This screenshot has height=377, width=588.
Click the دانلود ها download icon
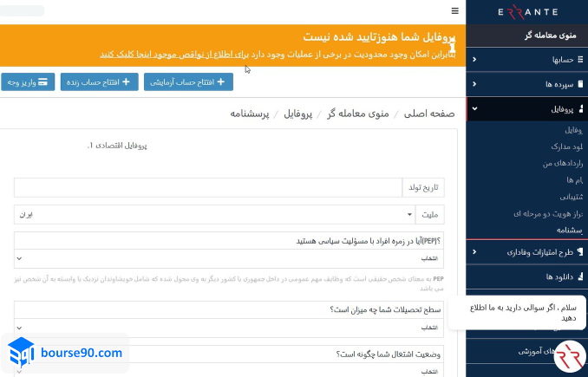580,276
